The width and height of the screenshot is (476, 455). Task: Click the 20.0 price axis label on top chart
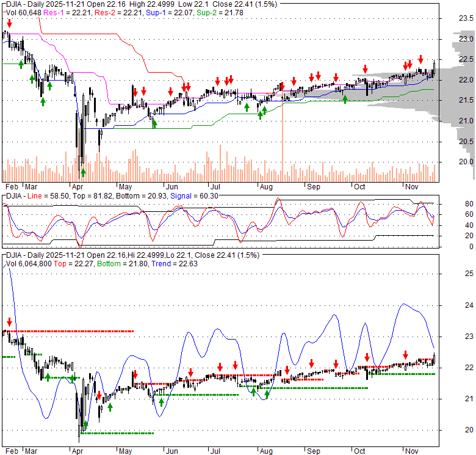(466, 162)
